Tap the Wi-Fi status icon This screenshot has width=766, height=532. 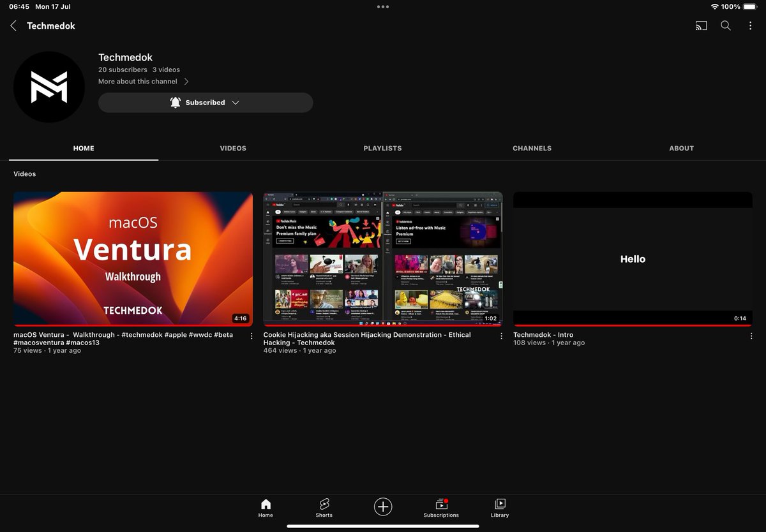(x=714, y=6)
